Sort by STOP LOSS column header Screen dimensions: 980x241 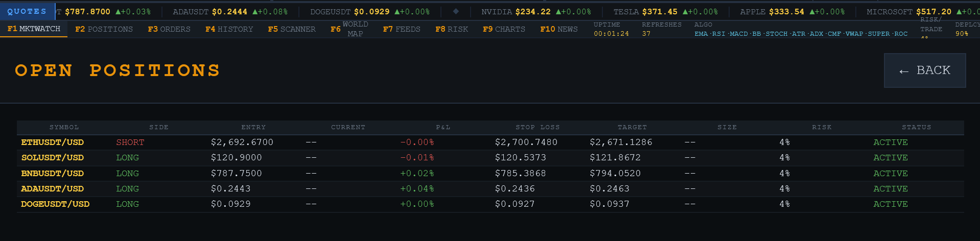click(538, 127)
